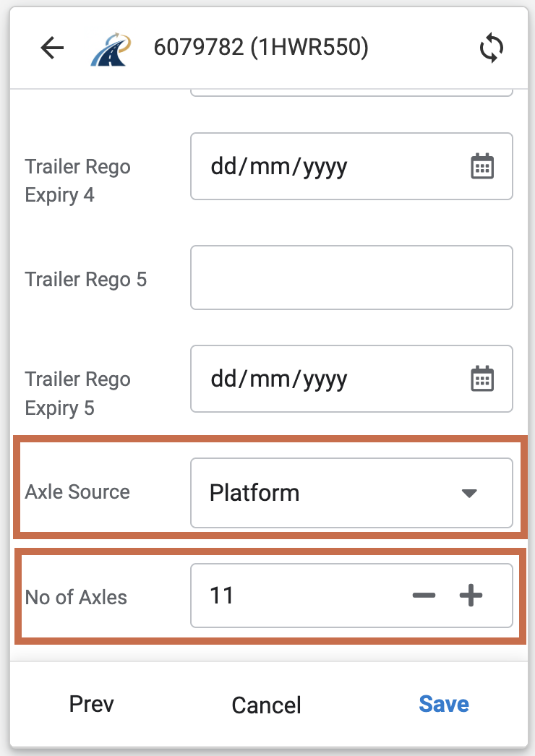The height and width of the screenshot is (756, 535).
Task: Go back using the arrow icon
Action: point(52,48)
